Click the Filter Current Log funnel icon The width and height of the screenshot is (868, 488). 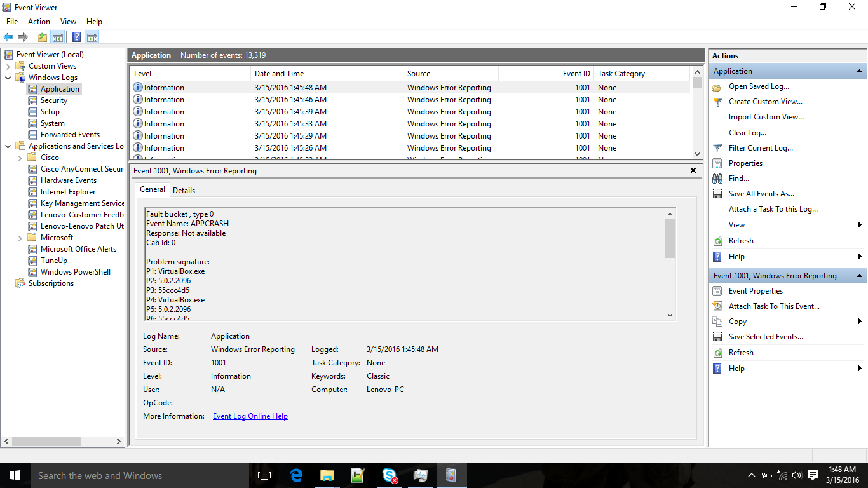click(717, 148)
